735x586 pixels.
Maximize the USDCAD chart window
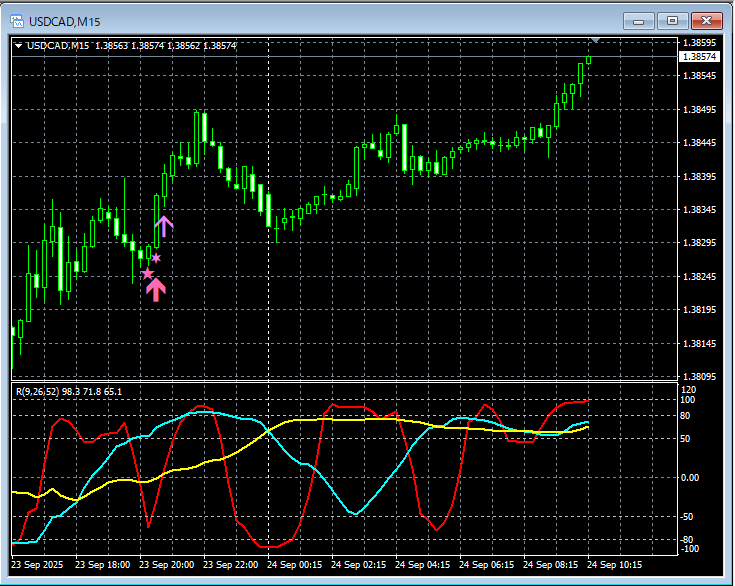pos(672,21)
